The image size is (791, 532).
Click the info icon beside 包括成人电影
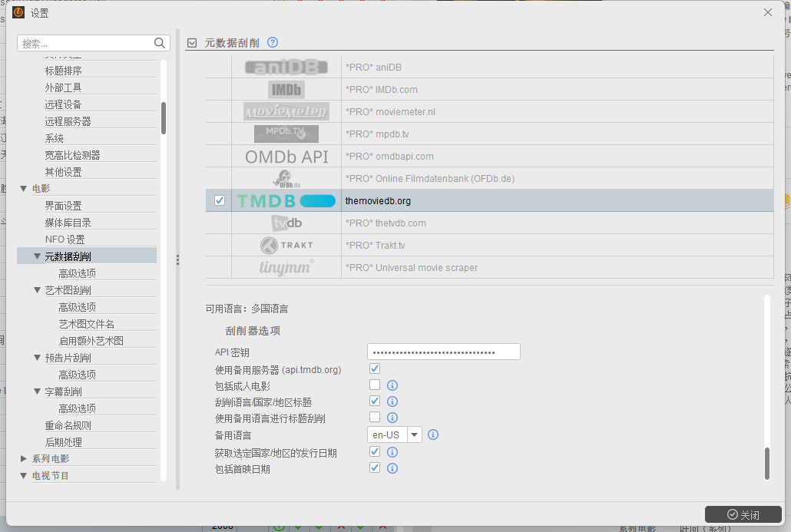392,385
